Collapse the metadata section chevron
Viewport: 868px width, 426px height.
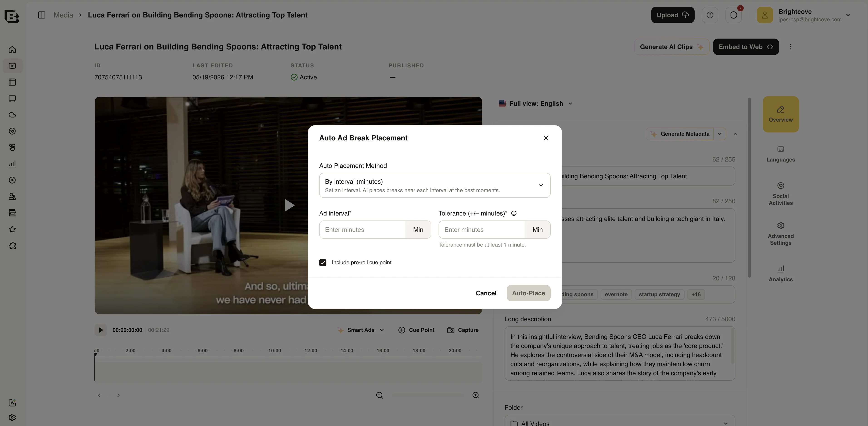click(736, 134)
